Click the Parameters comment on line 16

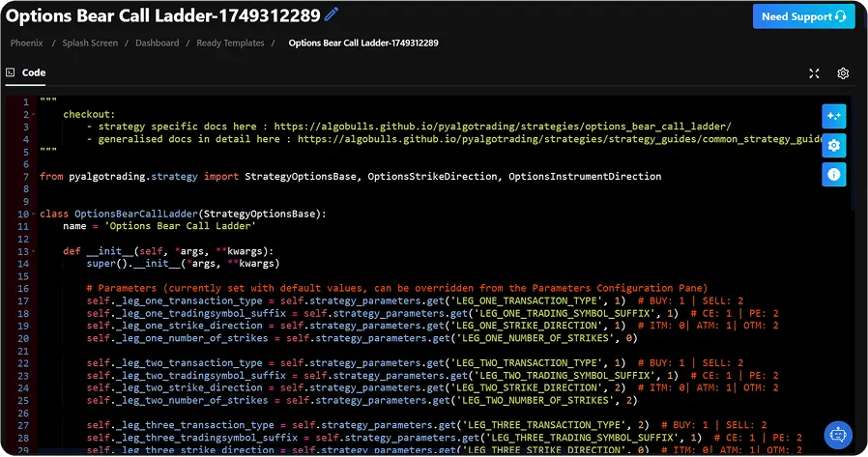397,288
